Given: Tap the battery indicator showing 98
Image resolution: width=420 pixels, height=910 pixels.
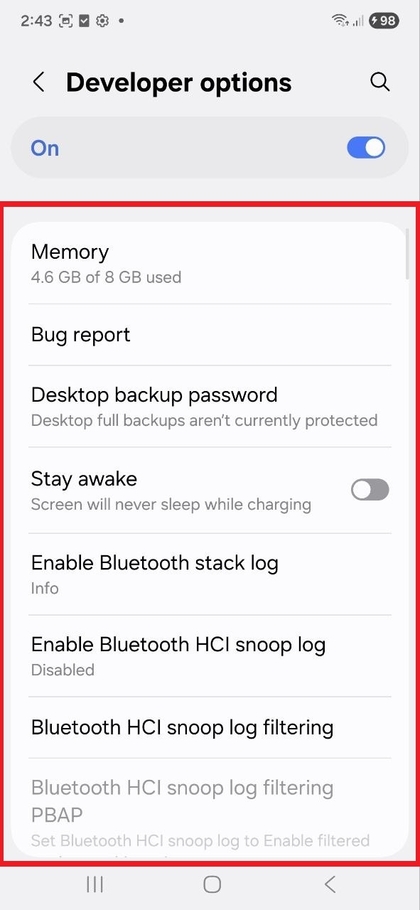Looking at the screenshot, I should (383, 21).
